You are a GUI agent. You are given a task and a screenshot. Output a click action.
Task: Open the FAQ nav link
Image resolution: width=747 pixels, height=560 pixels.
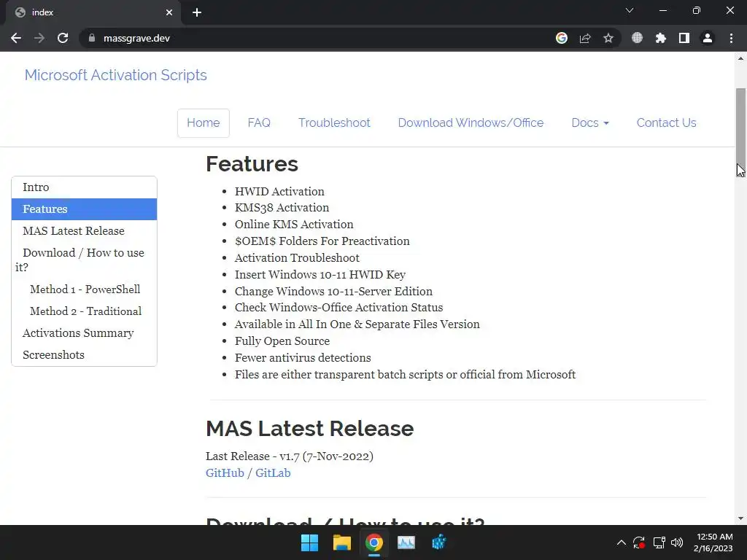coord(259,122)
